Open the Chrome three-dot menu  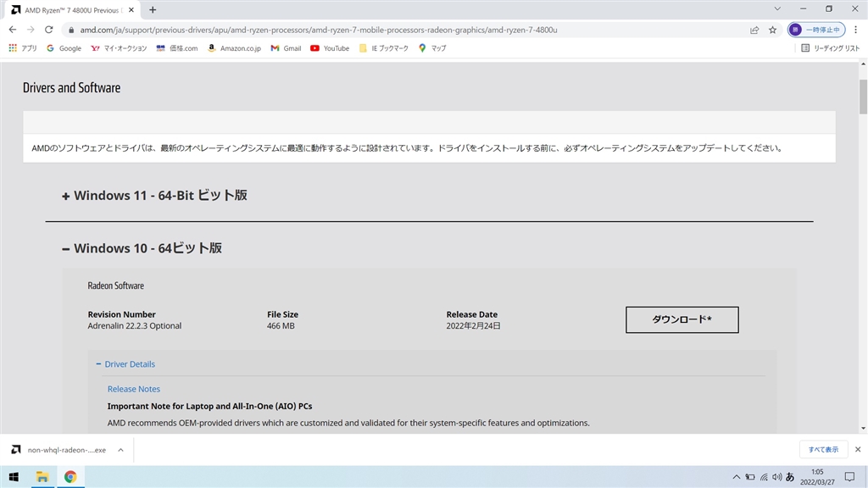(x=856, y=30)
